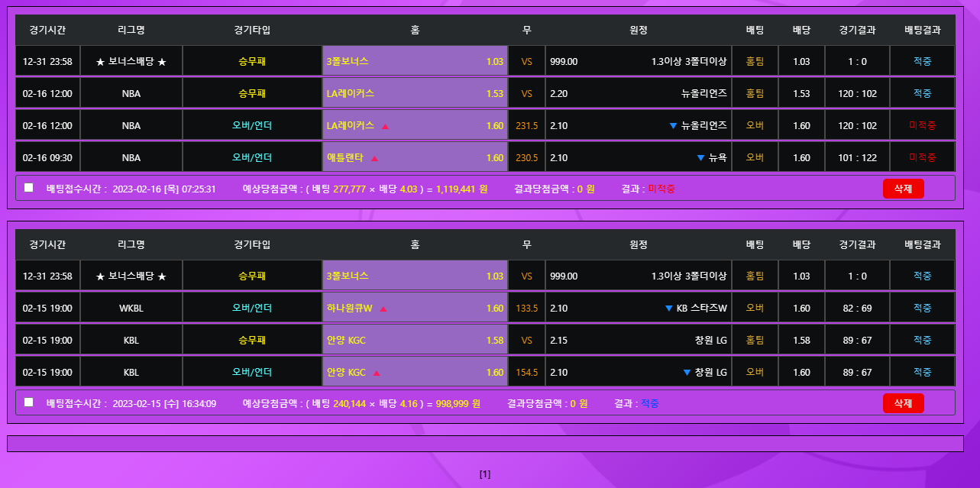Click the WKBL league name cell
980x488 pixels.
pos(131,309)
